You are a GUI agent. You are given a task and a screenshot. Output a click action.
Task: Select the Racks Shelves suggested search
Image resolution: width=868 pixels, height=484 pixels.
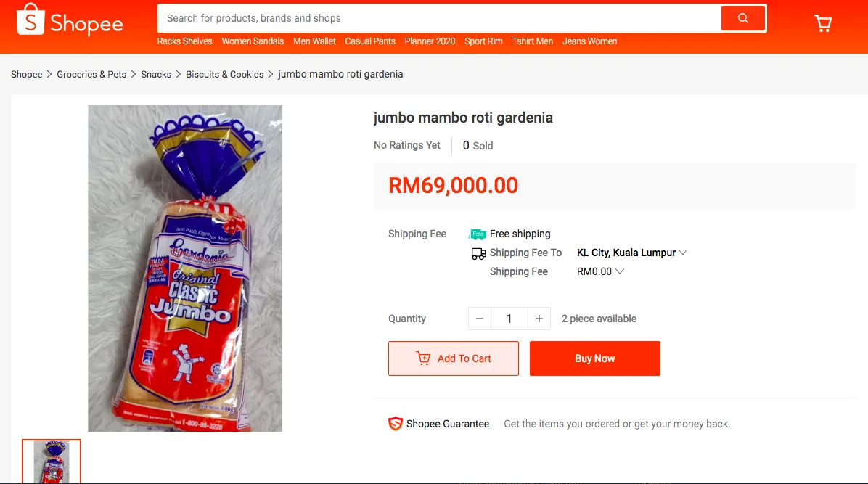pyautogui.click(x=185, y=41)
